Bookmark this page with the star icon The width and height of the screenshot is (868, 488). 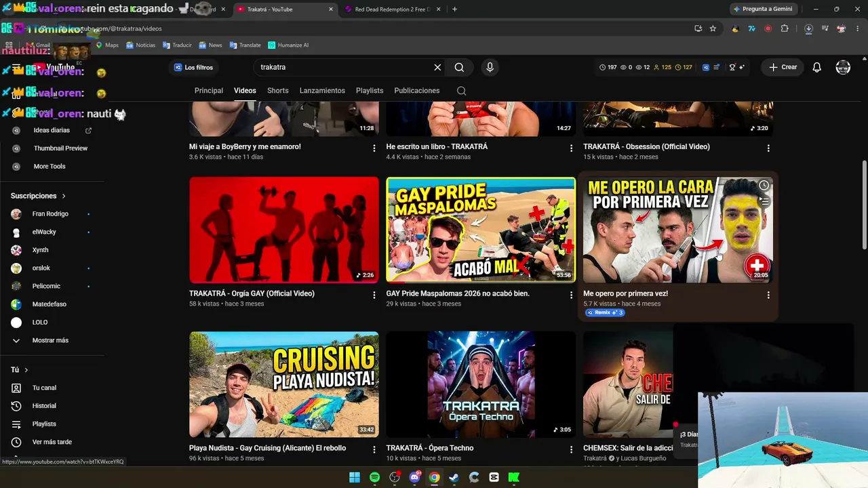pyautogui.click(x=713, y=28)
